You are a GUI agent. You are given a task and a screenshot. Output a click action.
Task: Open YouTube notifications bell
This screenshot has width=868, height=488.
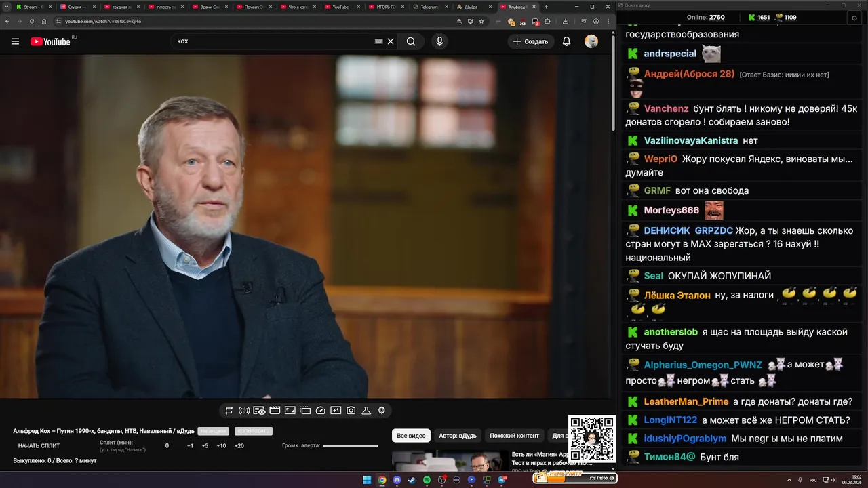tap(566, 41)
